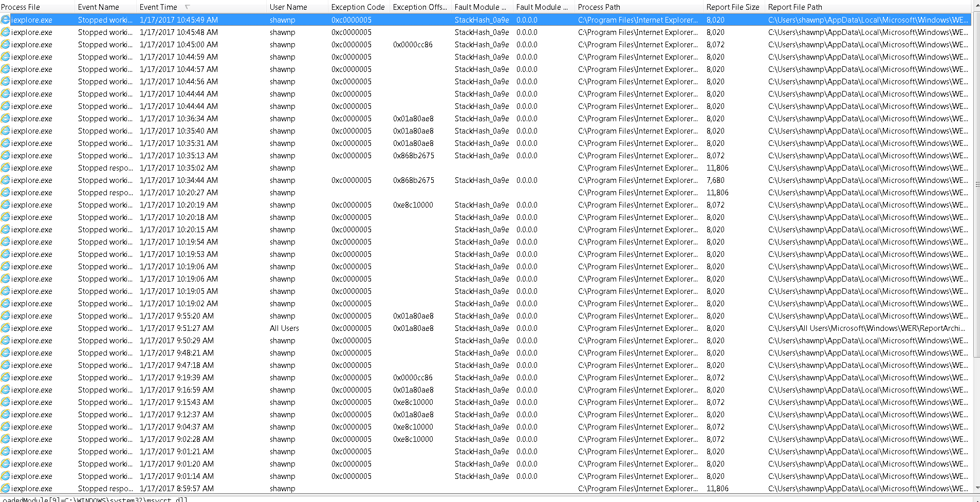980x502 pixels.
Task: Choose the iexplore icon for the 10:34:44 AM event
Action: coord(5,180)
